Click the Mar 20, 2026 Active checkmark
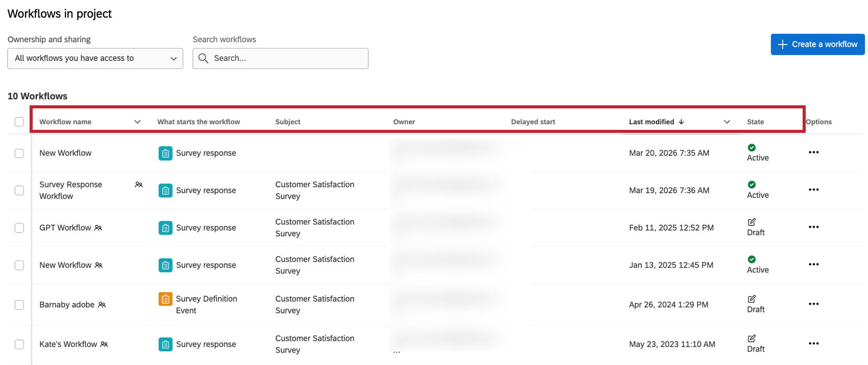The image size is (868, 365). [752, 148]
